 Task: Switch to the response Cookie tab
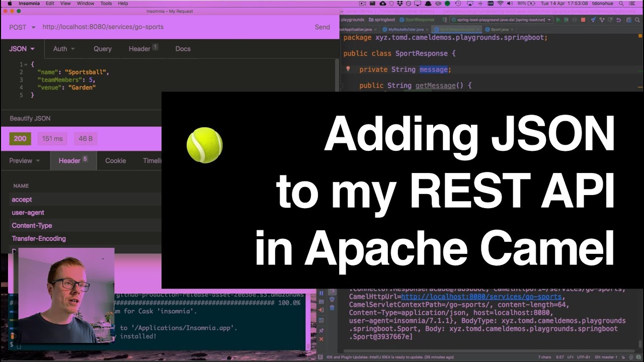tap(115, 161)
